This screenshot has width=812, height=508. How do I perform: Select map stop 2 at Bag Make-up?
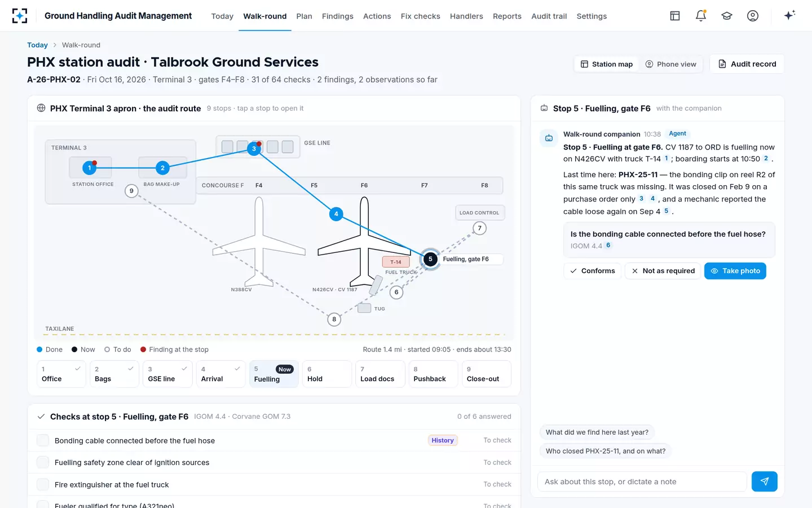(162, 168)
